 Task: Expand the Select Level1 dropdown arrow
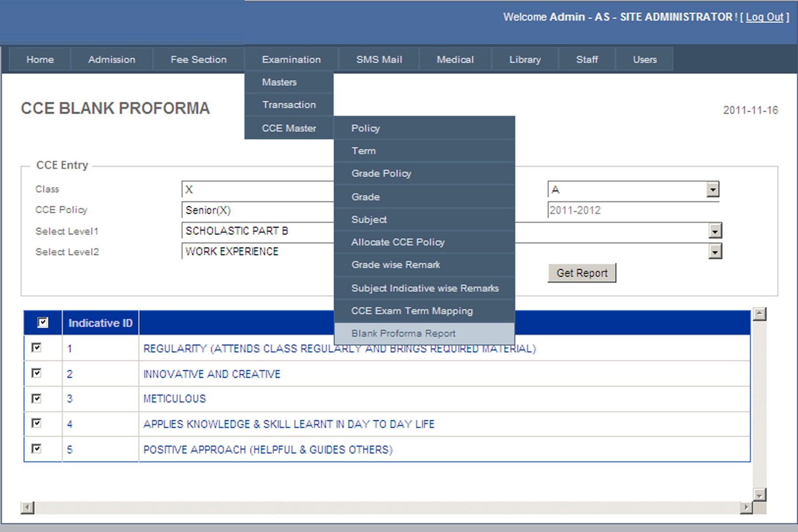[715, 231]
